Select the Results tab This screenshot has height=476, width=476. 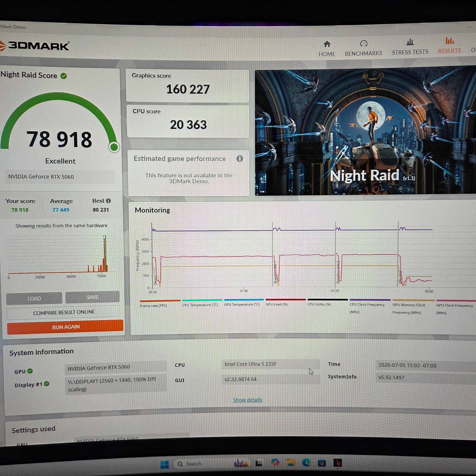(450, 46)
